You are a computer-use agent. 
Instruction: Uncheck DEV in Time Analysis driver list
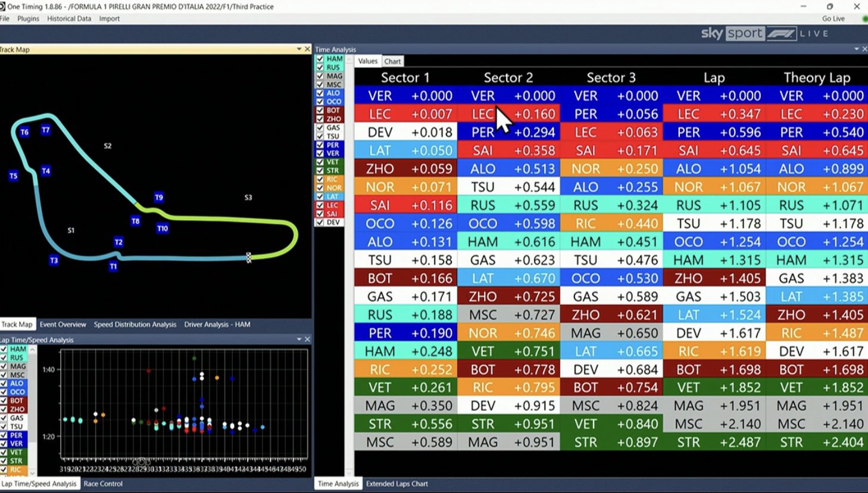320,222
